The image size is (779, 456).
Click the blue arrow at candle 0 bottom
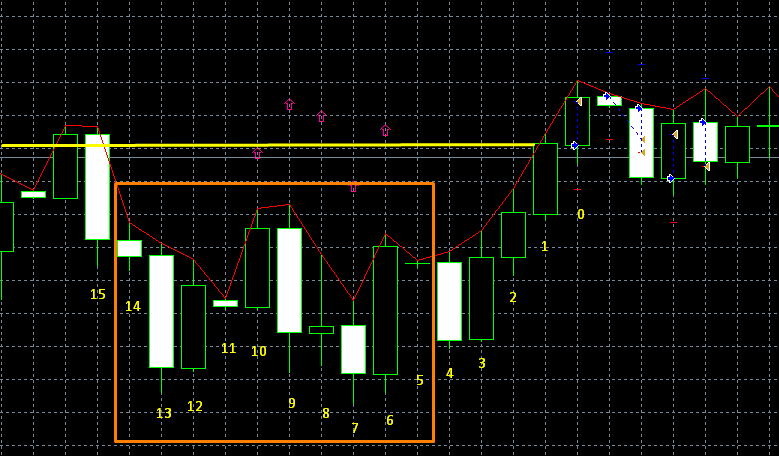(575, 146)
